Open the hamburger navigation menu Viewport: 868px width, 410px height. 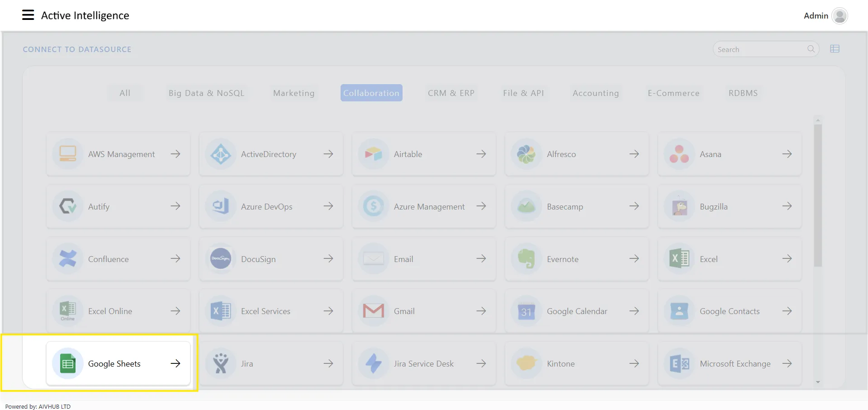[x=28, y=15]
